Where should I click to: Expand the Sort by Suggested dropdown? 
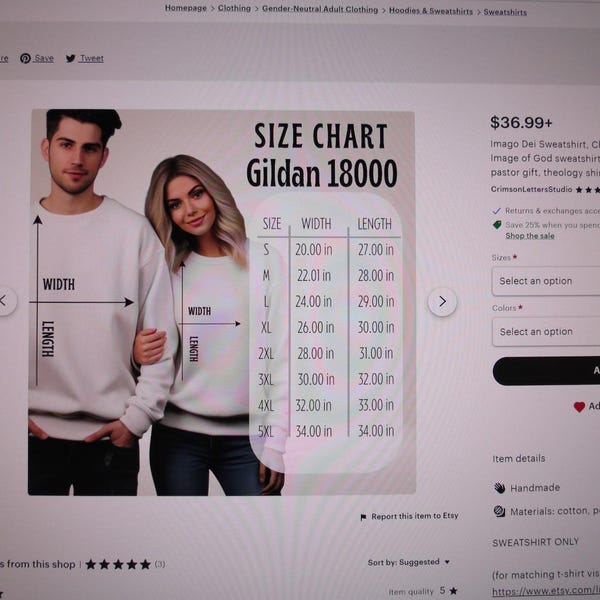(409, 562)
